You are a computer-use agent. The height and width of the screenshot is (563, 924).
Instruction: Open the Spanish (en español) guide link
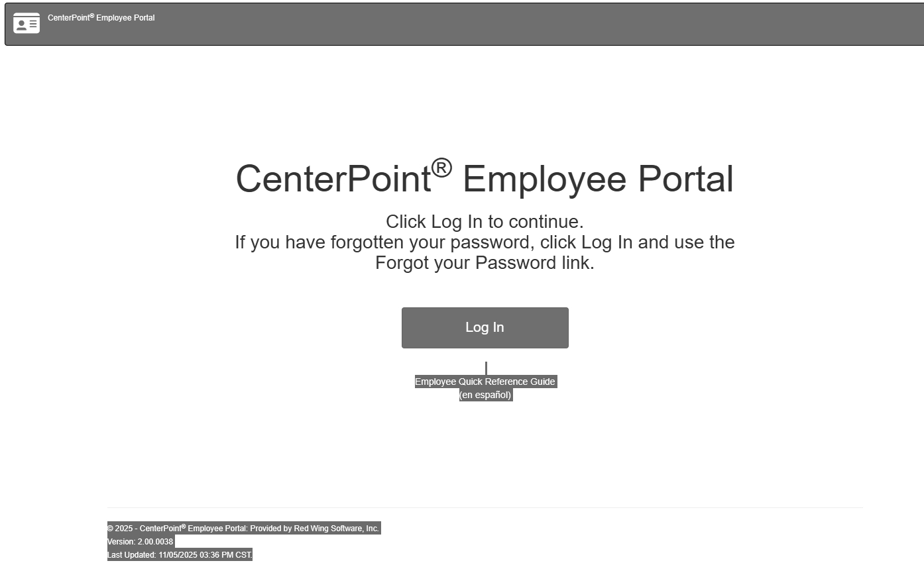click(485, 395)
